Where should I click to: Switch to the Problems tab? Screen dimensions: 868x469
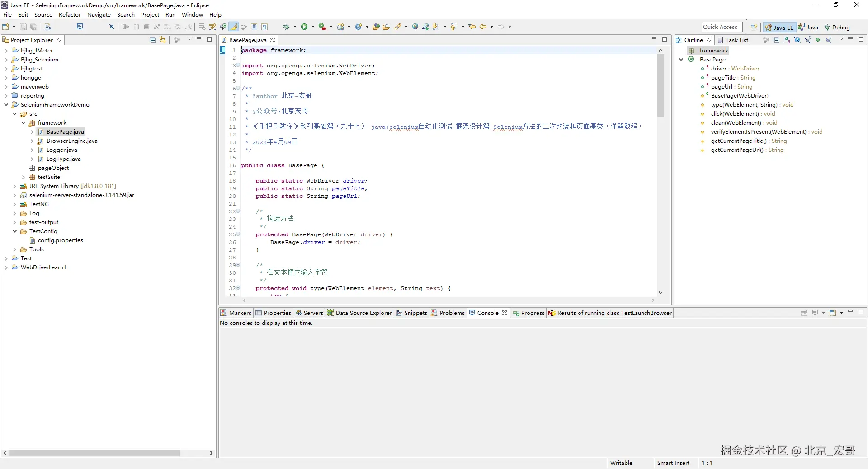click(448, 313)
